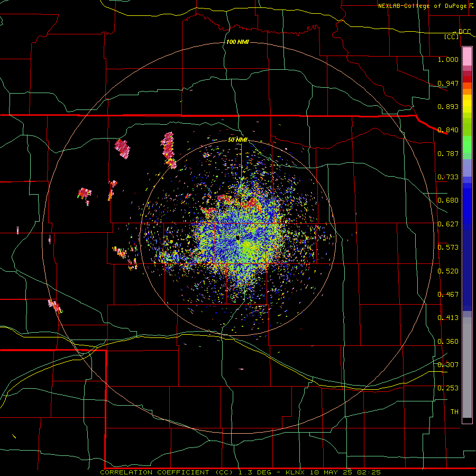This screenshot has height=476, width=476.
Task: Click the 0.947 legend value
Action: point(448,83)
